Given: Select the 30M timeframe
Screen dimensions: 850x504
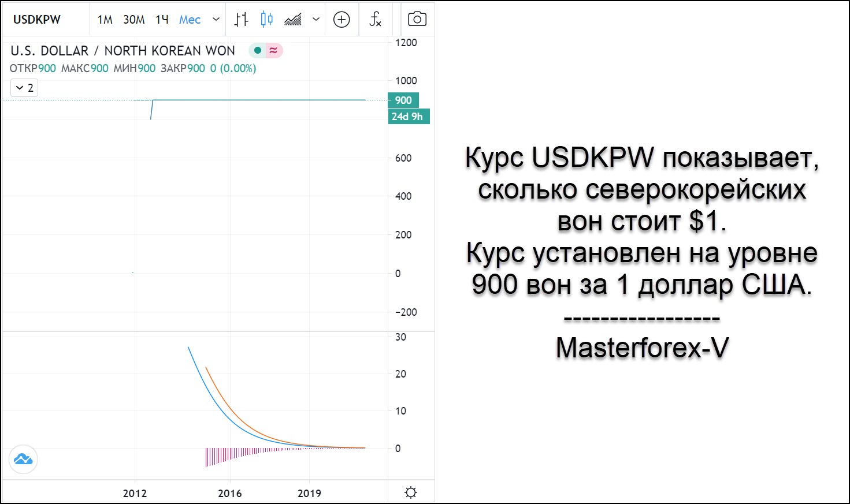Looking at the screenshot, I should point(133,20).
